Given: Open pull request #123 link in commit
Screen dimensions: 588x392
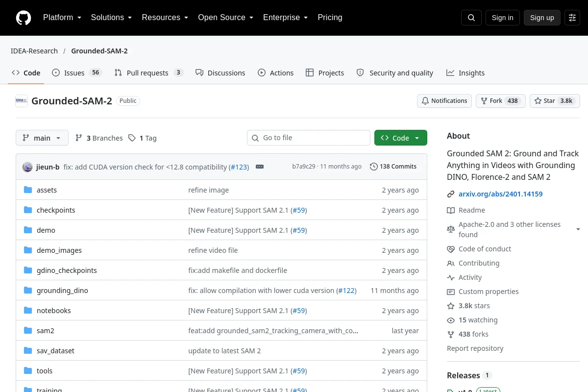Looking at the screenshot, I should [x=239, y=167].
